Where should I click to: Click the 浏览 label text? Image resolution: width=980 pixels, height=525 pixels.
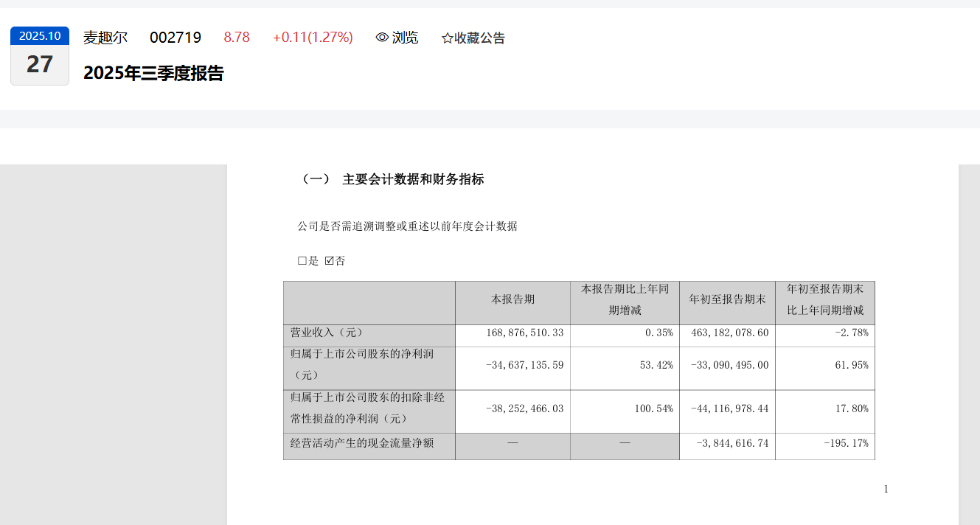(405, 38)
